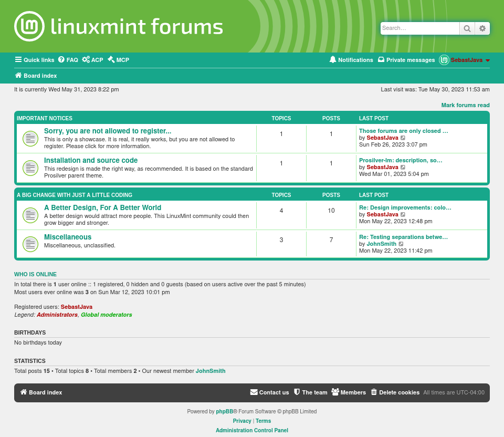Open the Miscellaneous forum
The height and width of the screenshot is (437, 504).
[68, 237]
